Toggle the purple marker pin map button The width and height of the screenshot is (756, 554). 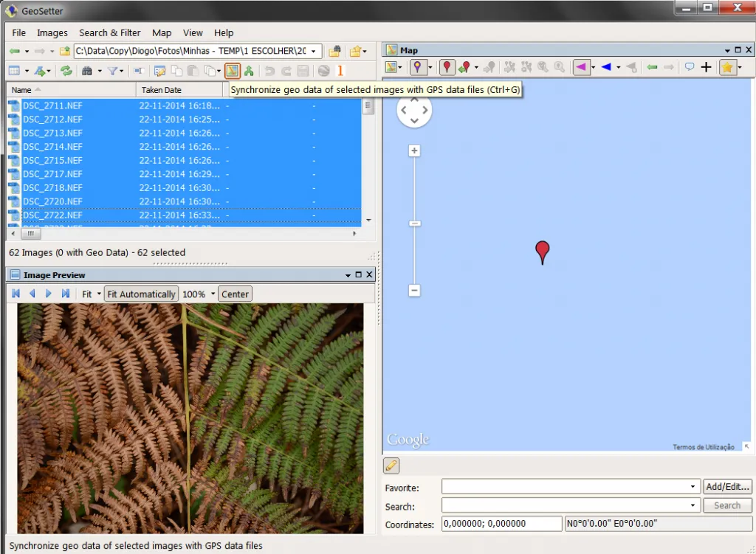coord(418,67)
